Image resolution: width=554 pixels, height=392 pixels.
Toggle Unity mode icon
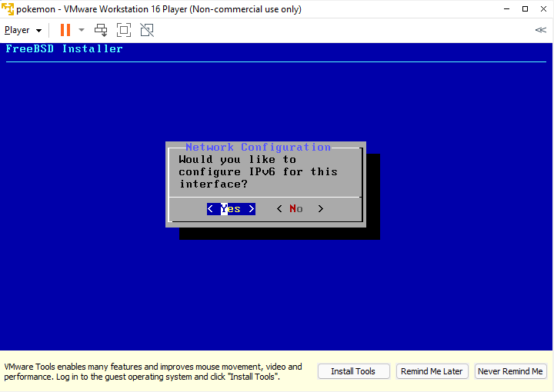tap(147, 30)
